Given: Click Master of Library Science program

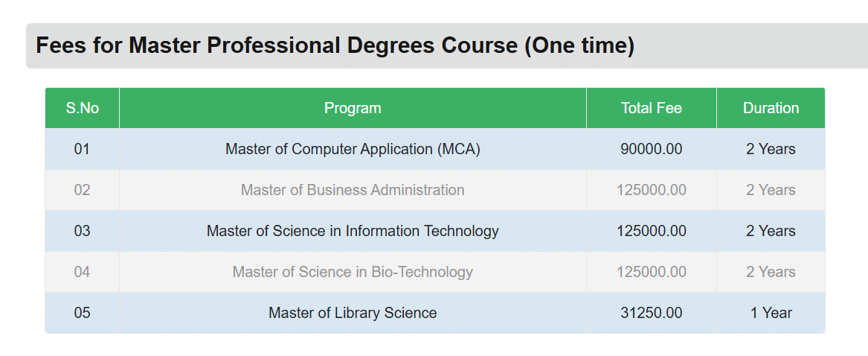Looking at the screenshot, I should (353, 313).
